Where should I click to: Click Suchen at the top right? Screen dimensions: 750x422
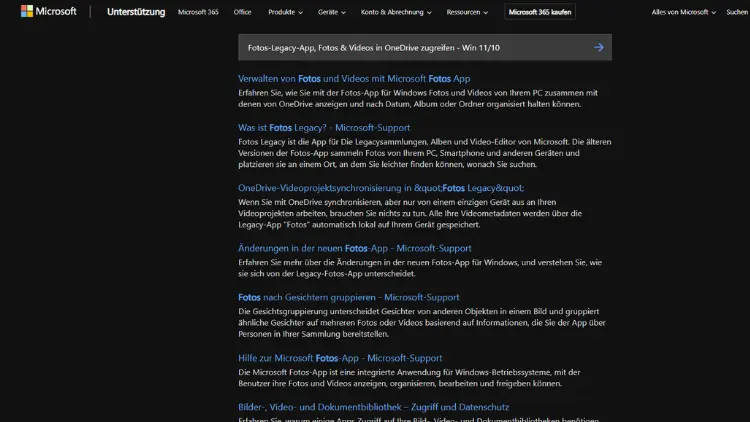click(x=737, y=12)
